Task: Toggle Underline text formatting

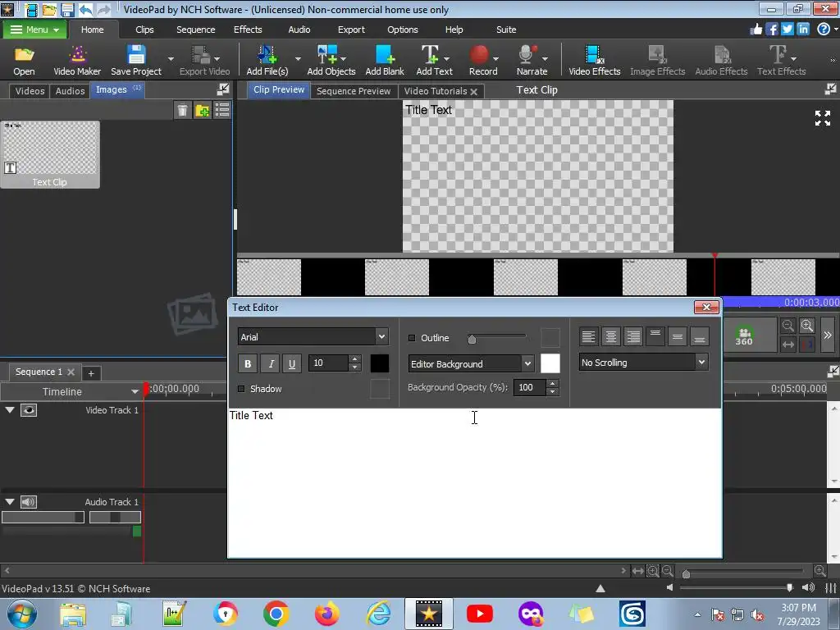Action: coord(292,363)
